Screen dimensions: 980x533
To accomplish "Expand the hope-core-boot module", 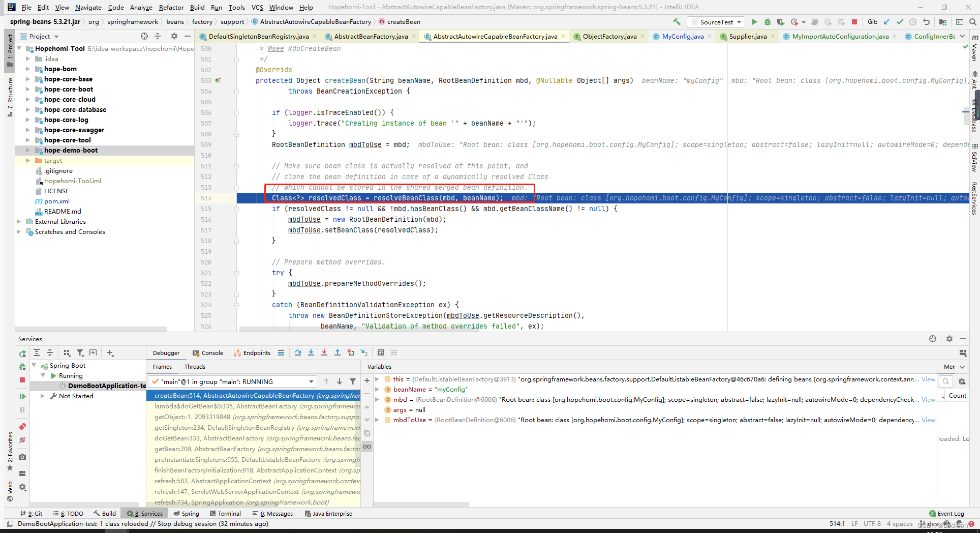I will point(28,89).
